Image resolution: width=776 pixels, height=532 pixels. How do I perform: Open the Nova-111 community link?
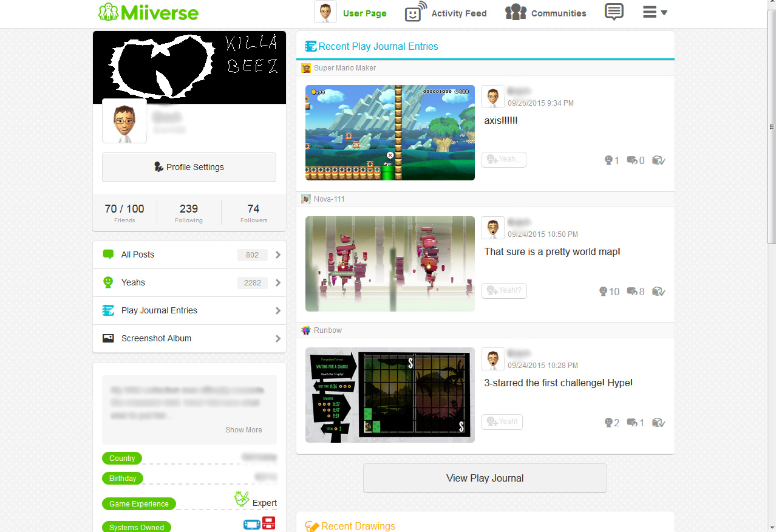[329, 199]
